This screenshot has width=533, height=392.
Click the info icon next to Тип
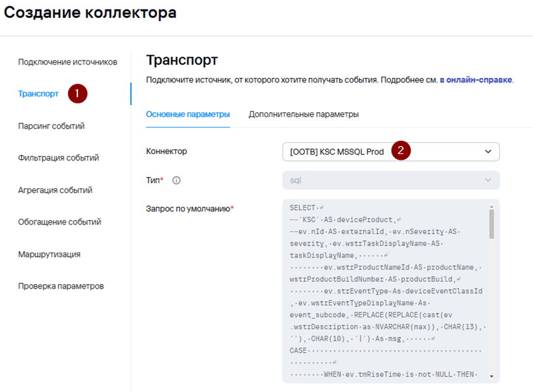click(x=176, y=180)
